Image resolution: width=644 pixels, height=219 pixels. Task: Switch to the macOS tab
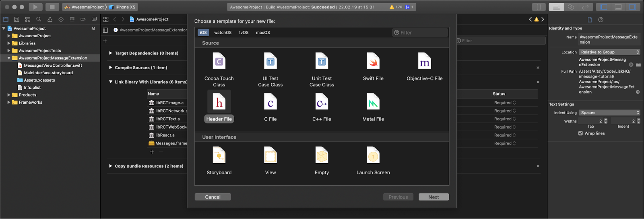(x=263, y=33)
